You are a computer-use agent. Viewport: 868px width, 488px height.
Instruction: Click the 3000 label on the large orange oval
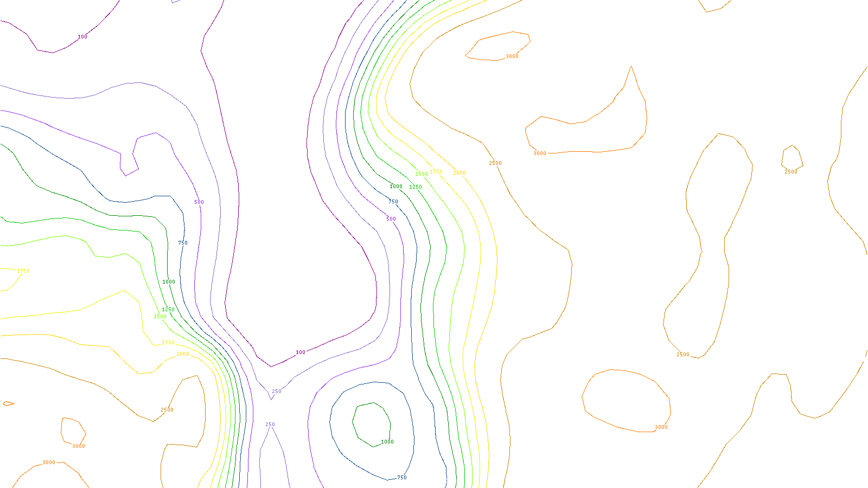coord(661,427)
